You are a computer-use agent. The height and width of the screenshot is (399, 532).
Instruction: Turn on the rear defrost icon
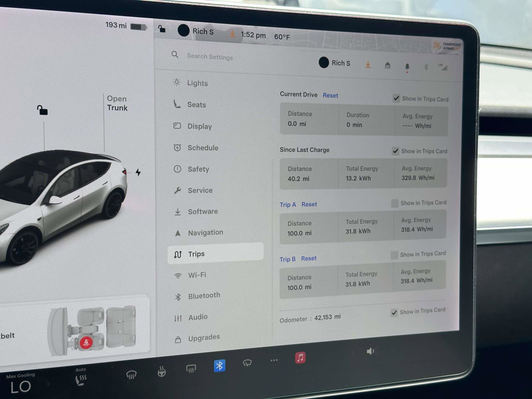[191, 368]
